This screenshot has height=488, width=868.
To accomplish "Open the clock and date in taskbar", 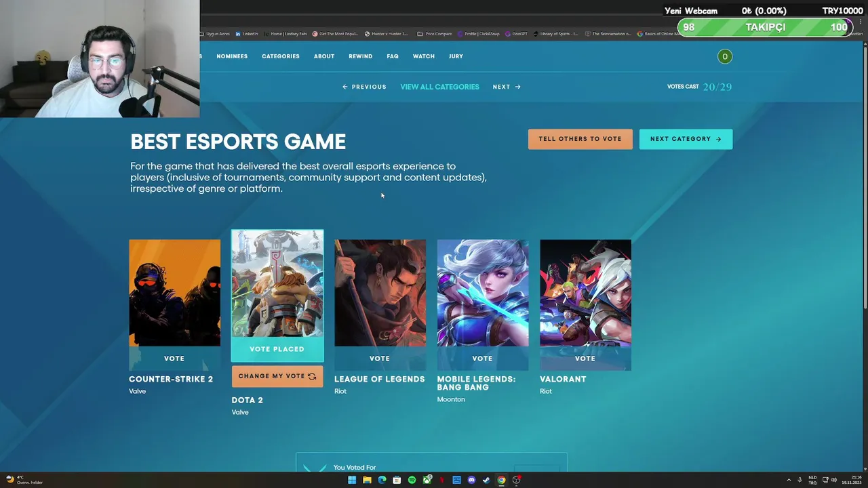I will pos(850,480).
